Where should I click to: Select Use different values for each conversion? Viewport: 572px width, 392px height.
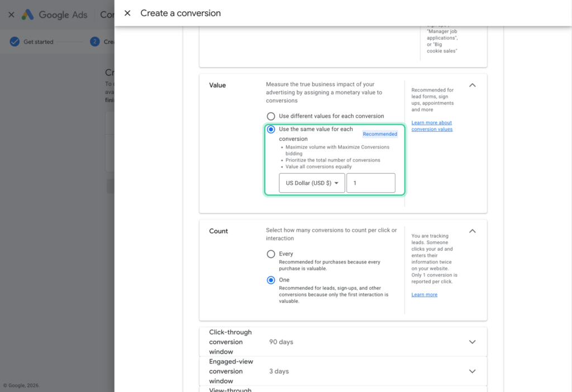click(271, 116)
